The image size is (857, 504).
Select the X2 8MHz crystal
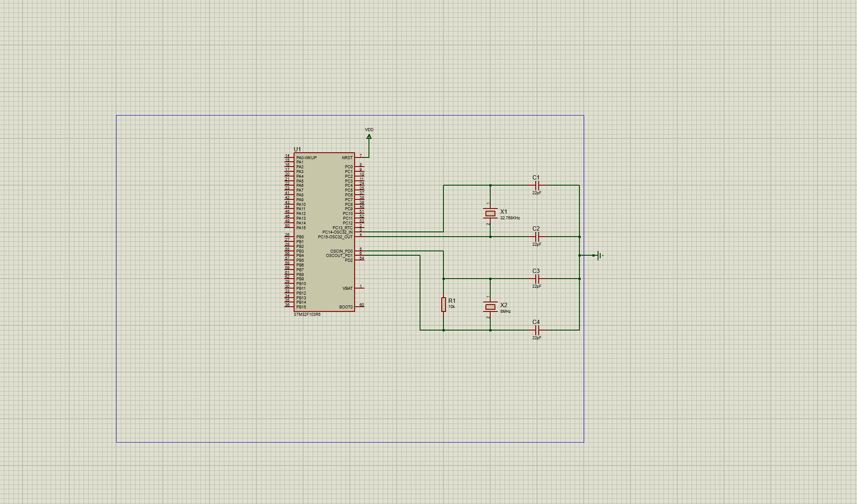click(490, 307)
